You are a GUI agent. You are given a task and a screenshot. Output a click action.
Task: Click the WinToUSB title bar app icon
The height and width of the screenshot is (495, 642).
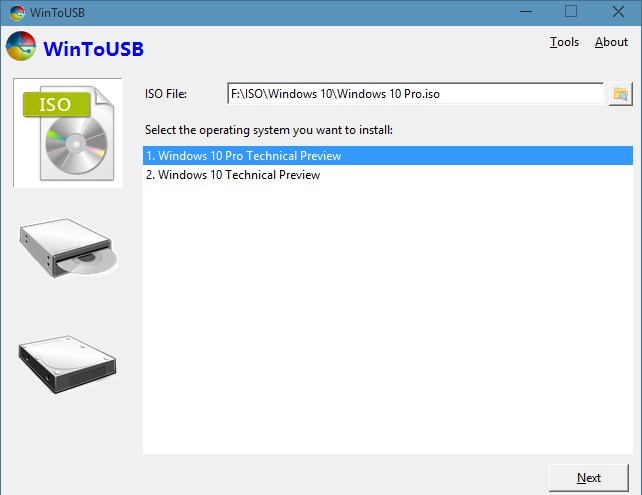(x=13, y=12)
